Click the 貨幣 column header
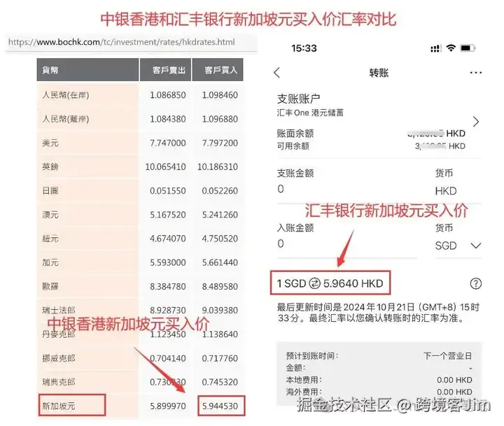Viewport: 504px width, 426px height. click(x=87, y=70)
